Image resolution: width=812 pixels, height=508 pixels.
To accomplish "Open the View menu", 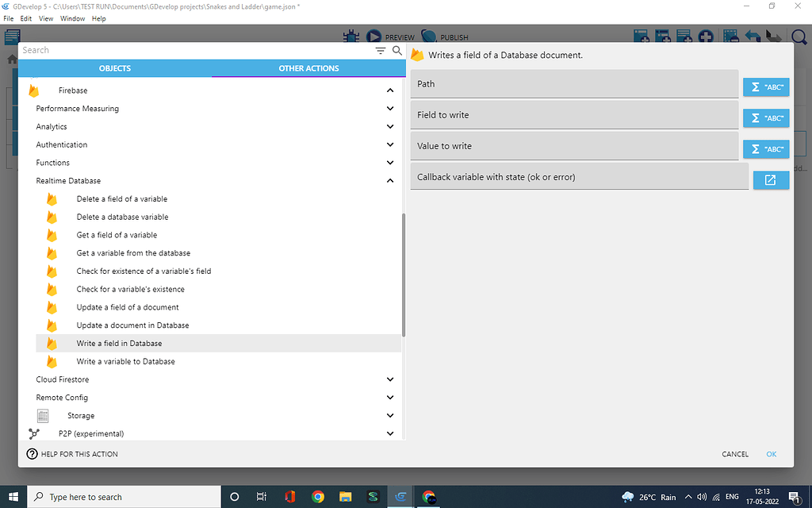I will (x=45, y=18).
